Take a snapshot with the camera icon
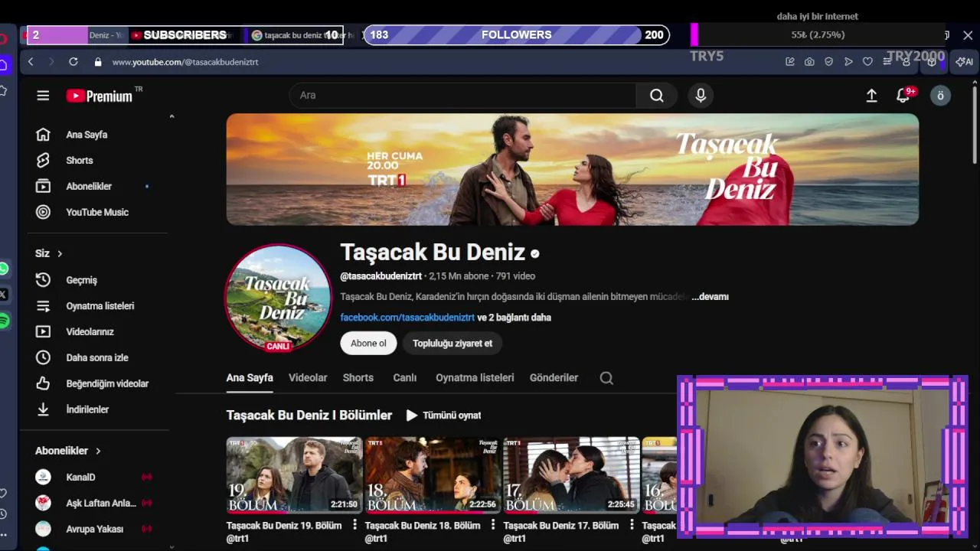The height and width of the screenshot is (551, 980). point(809,62)
